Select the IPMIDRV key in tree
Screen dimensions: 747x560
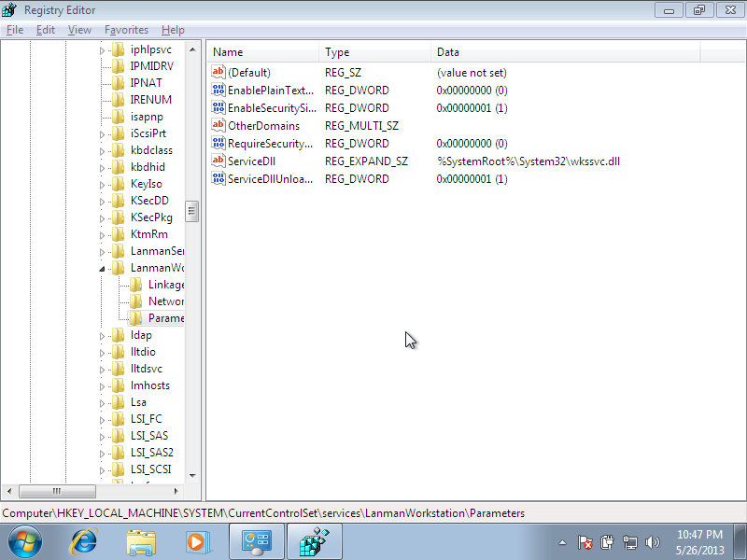(152, 66)
